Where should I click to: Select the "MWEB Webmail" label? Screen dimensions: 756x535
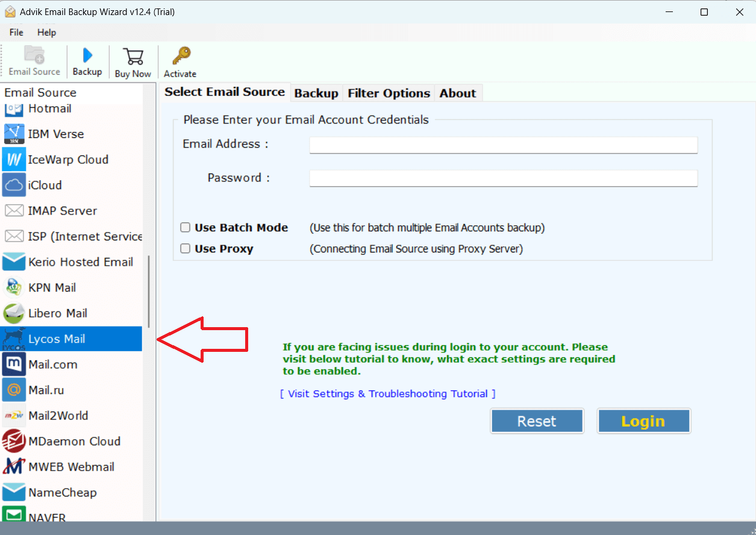[x=71, y=467]
